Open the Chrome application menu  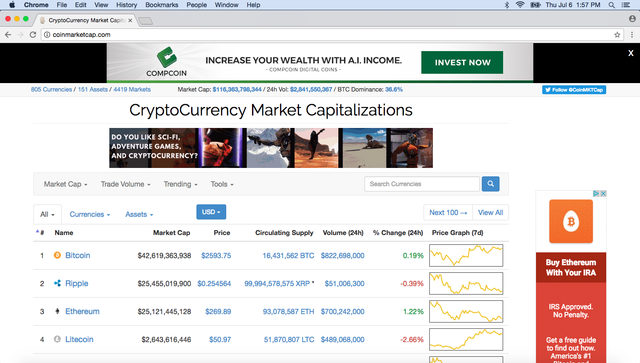(36, 5)
